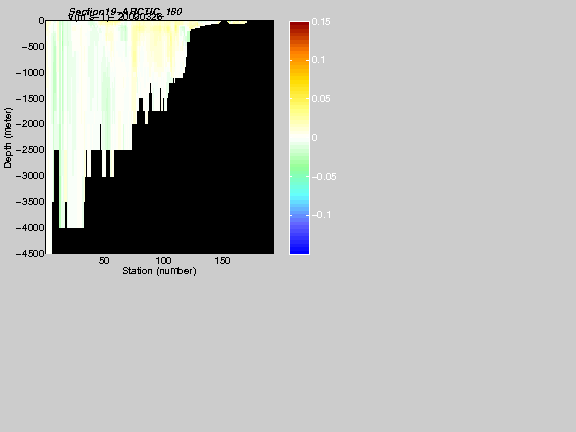Click the station 150 tick label
Viewport: 576px width, 432px height.
222,260
